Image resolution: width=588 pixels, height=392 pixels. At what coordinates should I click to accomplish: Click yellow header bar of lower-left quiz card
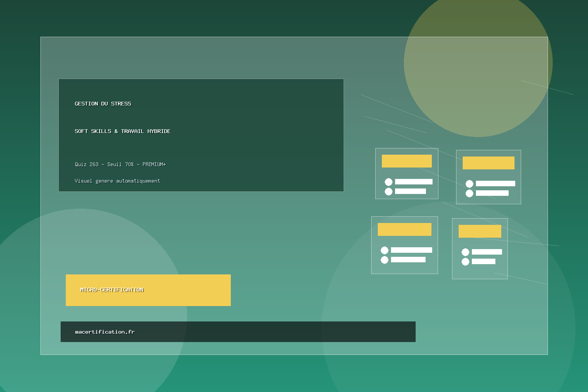pyautogui.click(x=404, y=229)
